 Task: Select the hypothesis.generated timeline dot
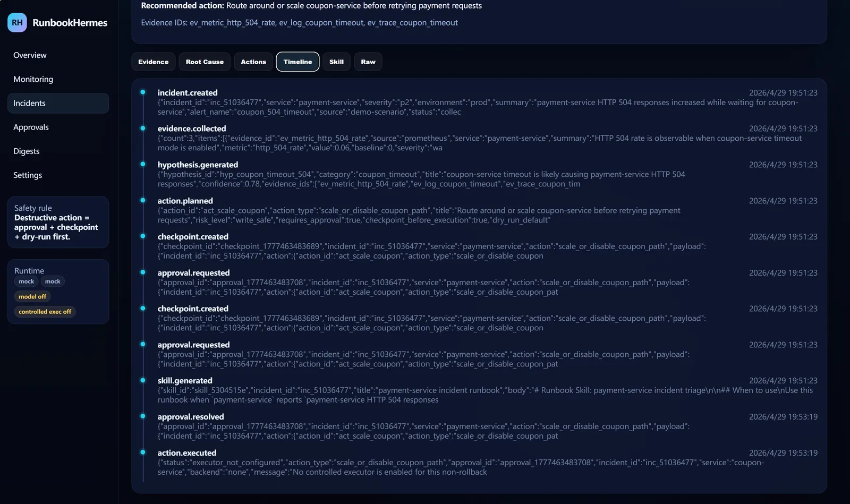coord(143,164)
